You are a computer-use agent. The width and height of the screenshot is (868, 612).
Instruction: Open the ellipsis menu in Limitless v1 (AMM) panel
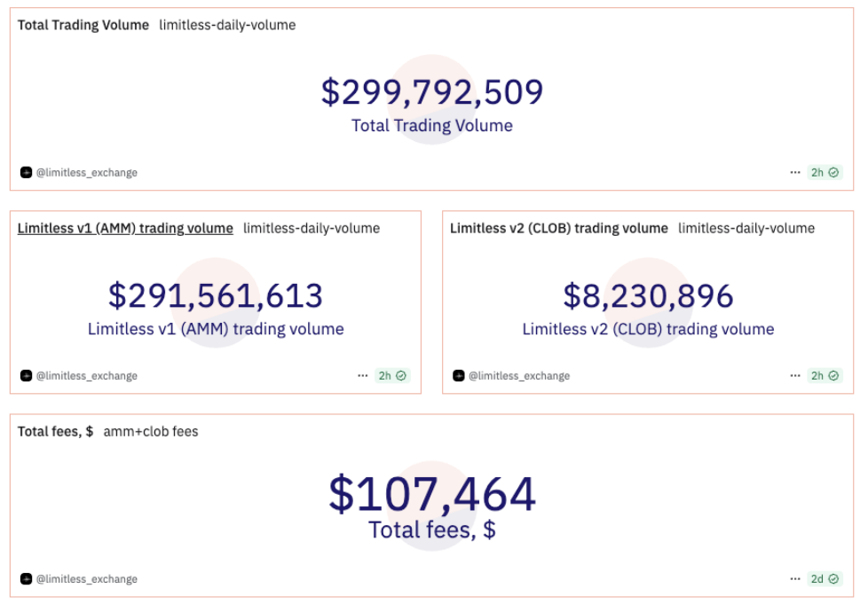click(x=363, y=376)
